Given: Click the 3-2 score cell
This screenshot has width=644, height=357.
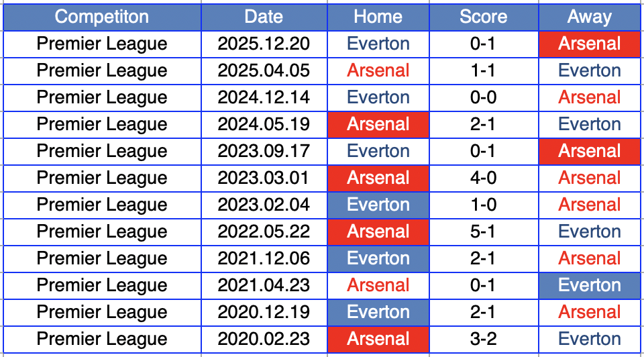Looking at the screenshot, I should coord(483,339).
